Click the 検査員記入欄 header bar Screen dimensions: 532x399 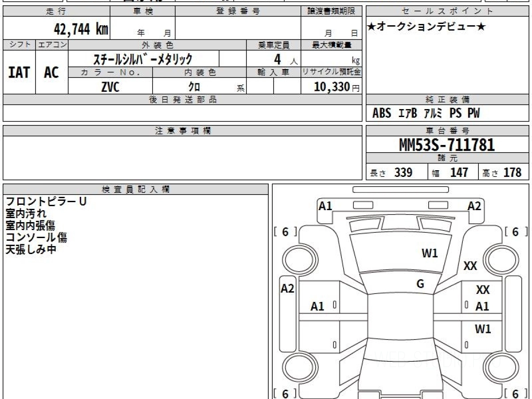(136, 189)
